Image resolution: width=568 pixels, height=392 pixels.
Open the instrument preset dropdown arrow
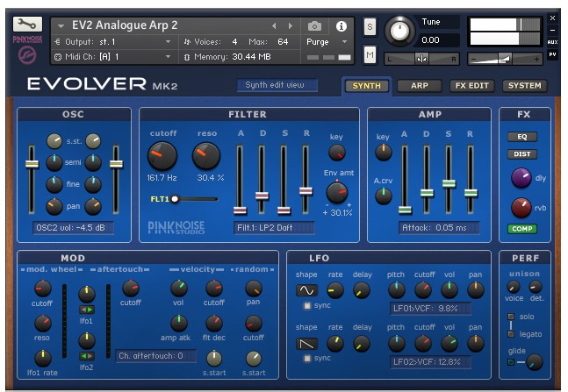(61, 26)
